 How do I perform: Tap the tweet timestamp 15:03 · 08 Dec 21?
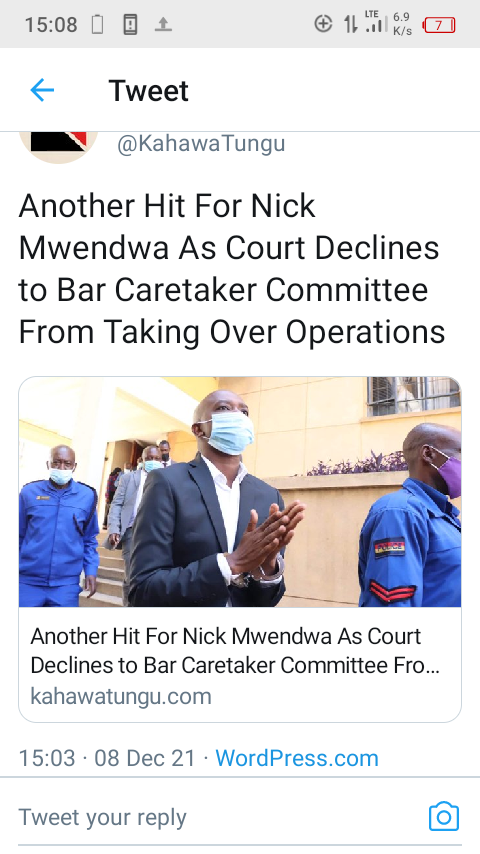click(107, 758)
